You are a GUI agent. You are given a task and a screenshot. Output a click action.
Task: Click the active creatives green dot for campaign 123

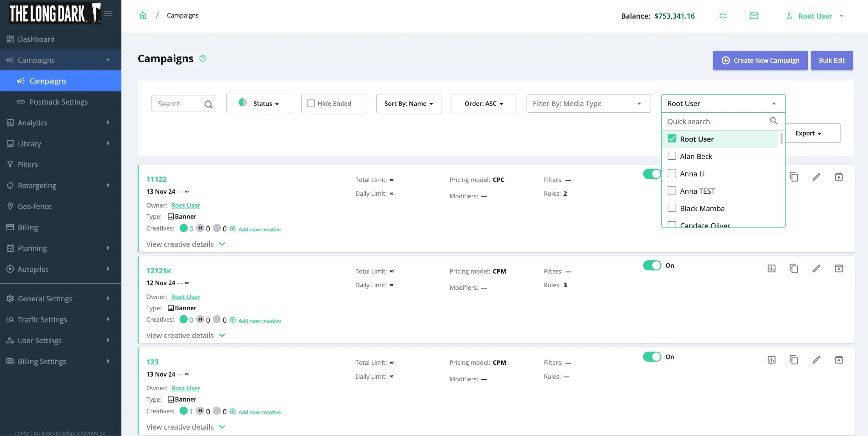(x=184, y=411)
